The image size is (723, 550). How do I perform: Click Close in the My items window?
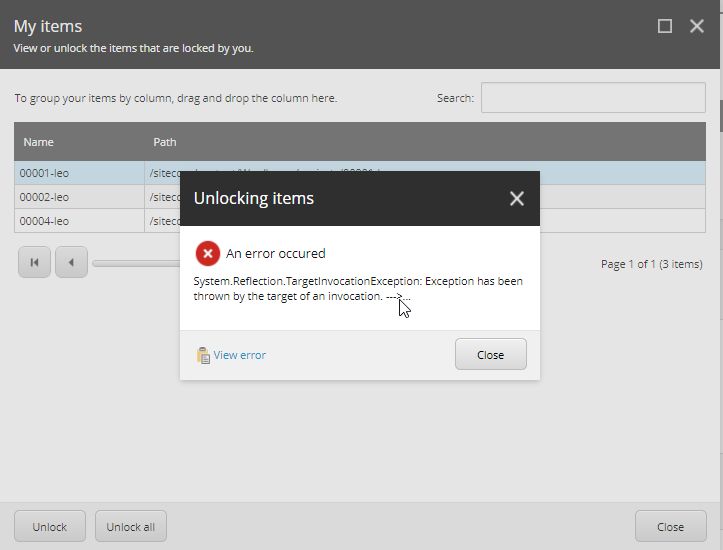(x=670, y=526)
